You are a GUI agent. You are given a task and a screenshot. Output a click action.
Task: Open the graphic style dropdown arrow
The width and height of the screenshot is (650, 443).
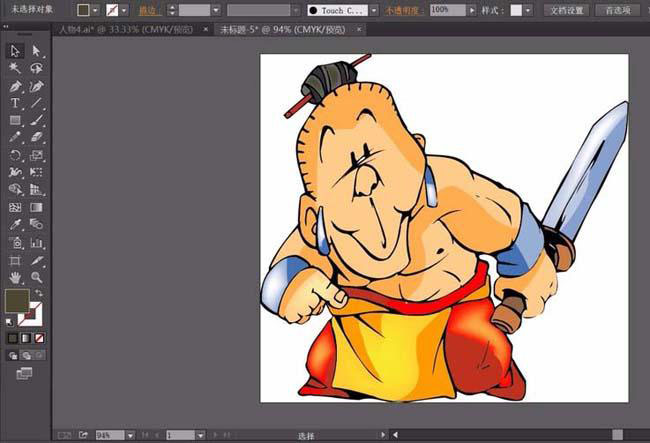[528, 10]
